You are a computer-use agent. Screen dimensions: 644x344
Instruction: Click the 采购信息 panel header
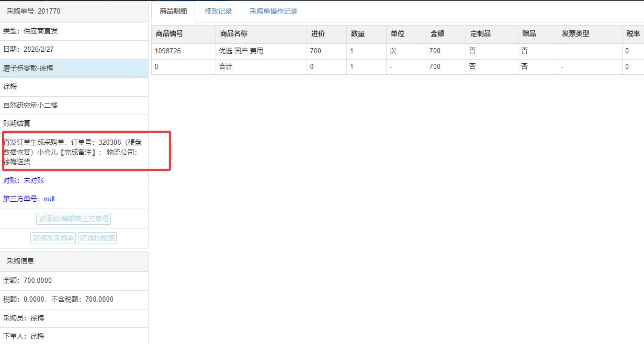pyautogui.click(x=20, y=261)
